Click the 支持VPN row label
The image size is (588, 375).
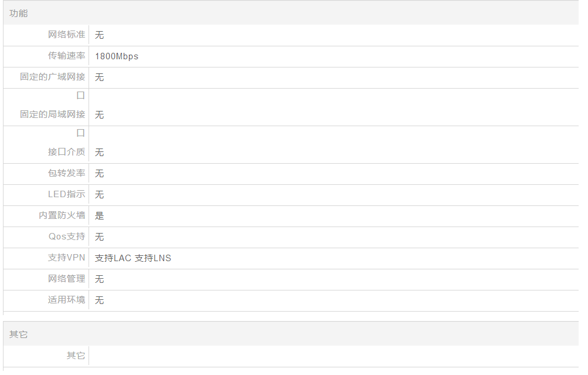66,258
